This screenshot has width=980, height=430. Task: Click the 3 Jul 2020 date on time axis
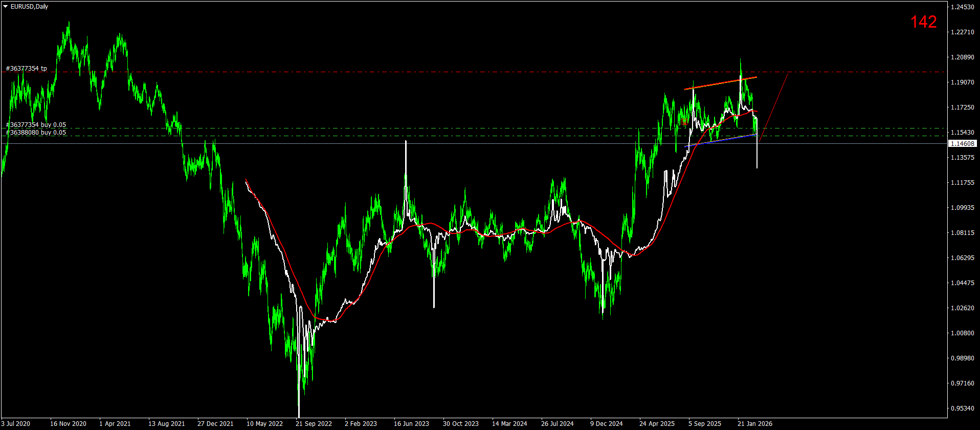tap(16, 424)
